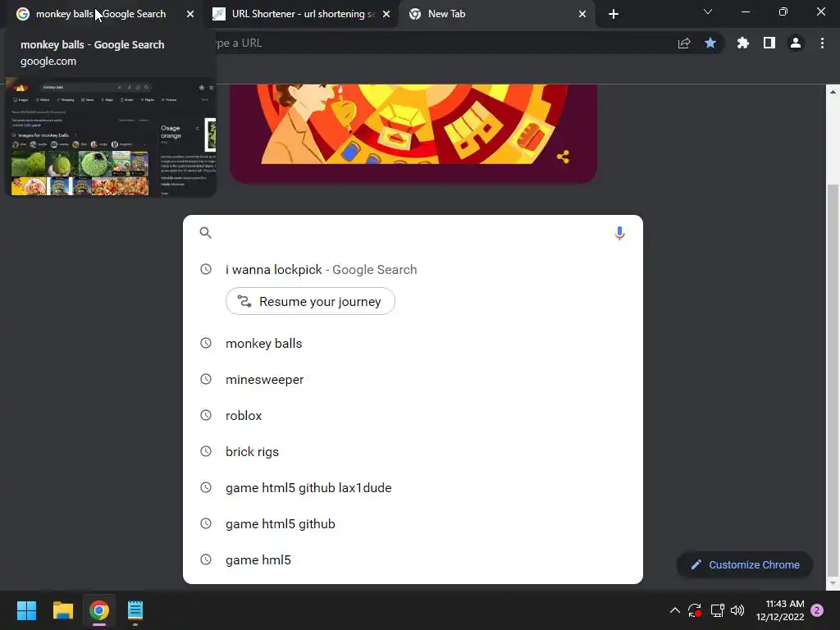The image size is (840, 630).
Task: Show hidden system tray icons
Action: click(675, 610)
